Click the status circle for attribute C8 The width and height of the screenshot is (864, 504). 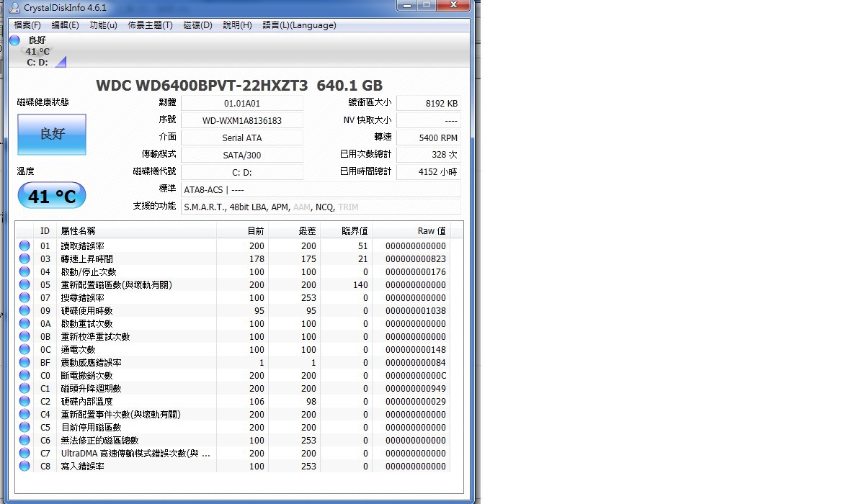click(x=25, y=466)
